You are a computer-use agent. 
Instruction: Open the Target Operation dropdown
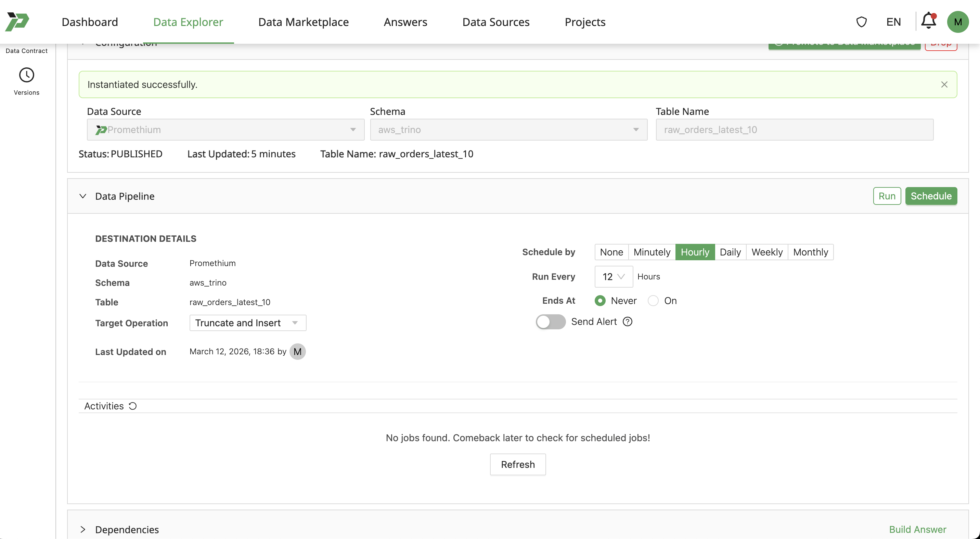point(248,323)
